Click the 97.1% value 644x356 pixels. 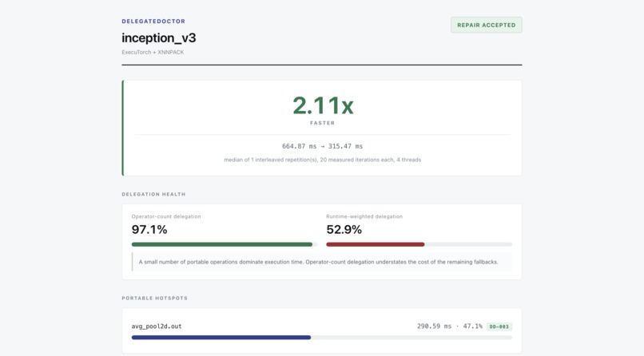click(x=149, y=229)
